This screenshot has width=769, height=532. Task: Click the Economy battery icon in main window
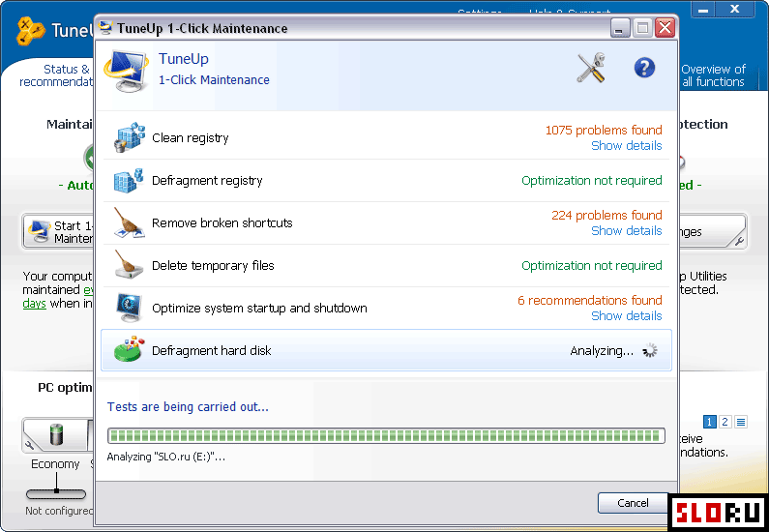[56, 434]
